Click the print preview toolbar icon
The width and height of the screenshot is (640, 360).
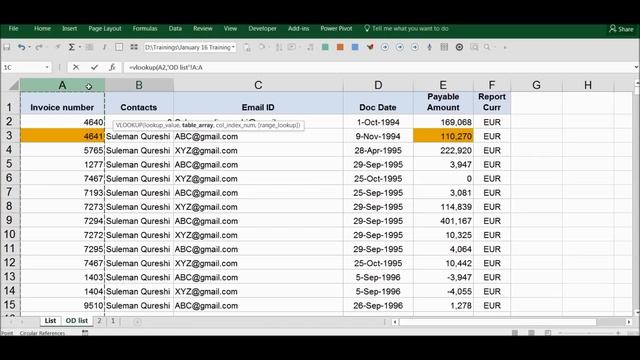474,47
